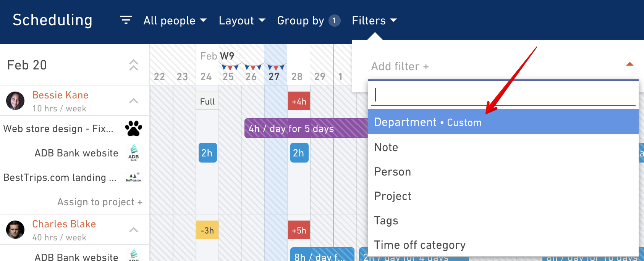Screen dimensions: 644x261
Task: Click day 28 in timeline header
Action: click(x=297, y=77)
